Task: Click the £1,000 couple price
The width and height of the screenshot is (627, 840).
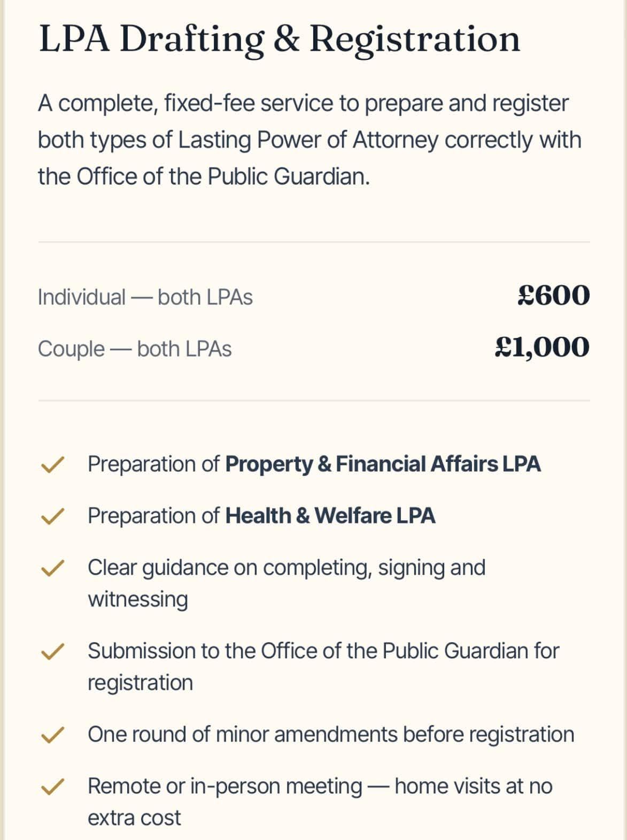Action: click(x=542, y=347)
